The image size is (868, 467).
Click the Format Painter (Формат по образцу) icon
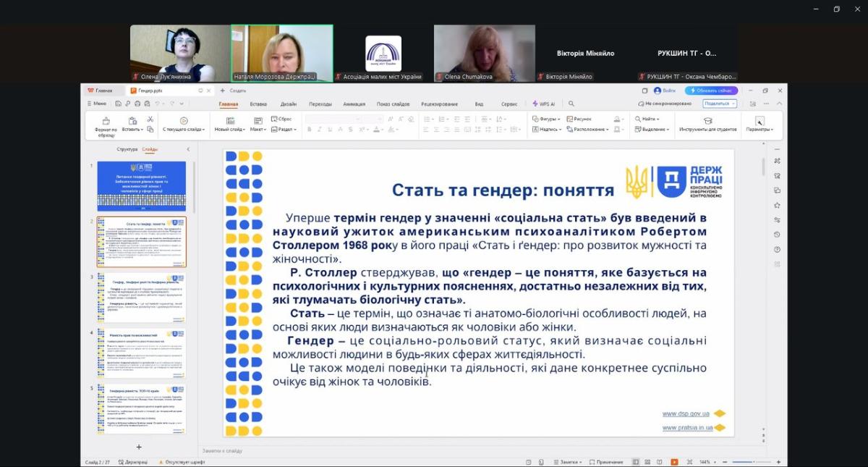click(106, 121)
